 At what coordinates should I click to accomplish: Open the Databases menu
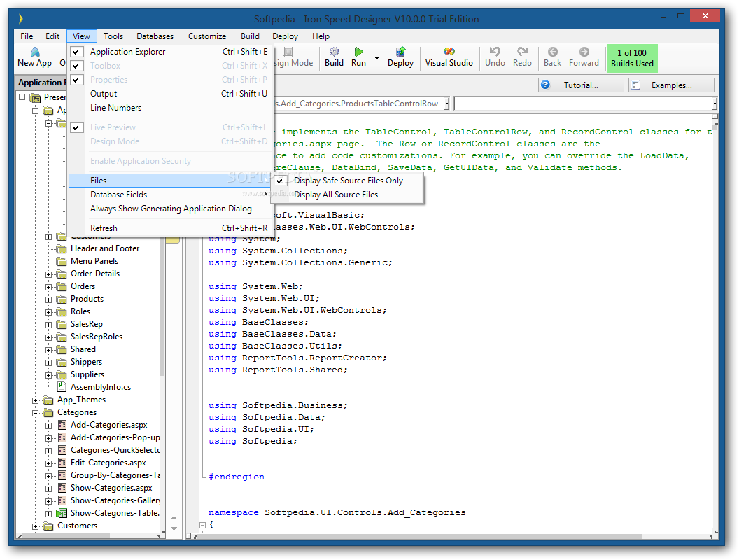tap(155, 36)
